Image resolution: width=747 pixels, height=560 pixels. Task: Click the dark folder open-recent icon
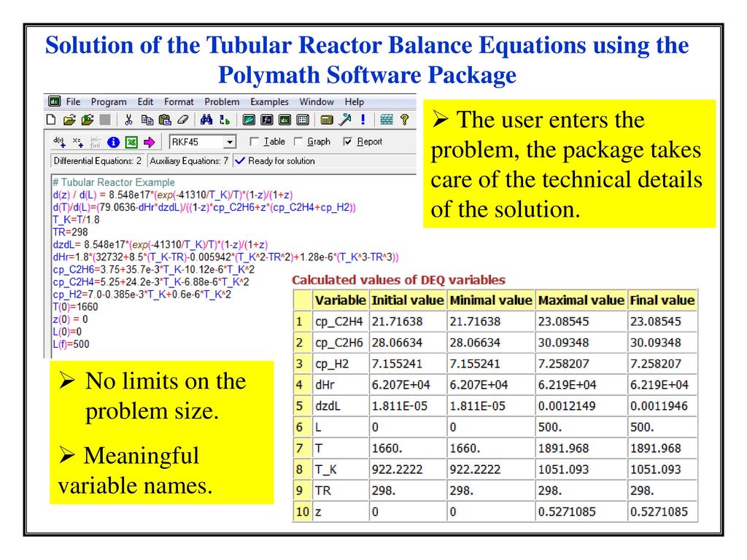(88, 120)
